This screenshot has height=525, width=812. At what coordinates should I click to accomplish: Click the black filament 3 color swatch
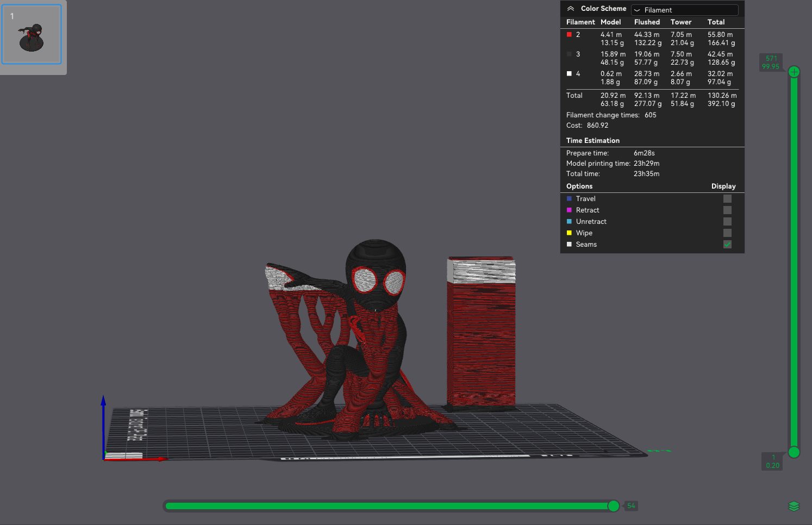569,54
